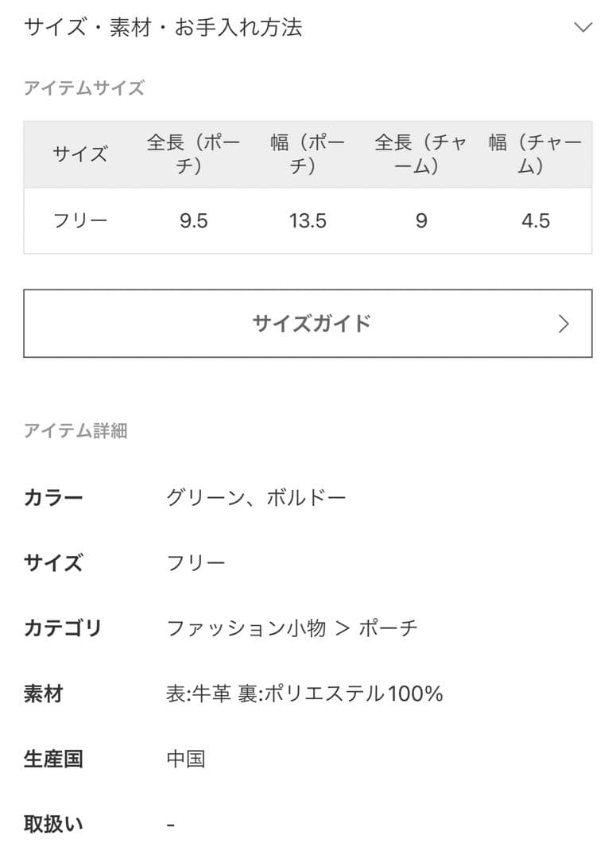Click the 9.5 length value cell
The image size is (616, 859).
pyautogui.click(x=193, y=221)
